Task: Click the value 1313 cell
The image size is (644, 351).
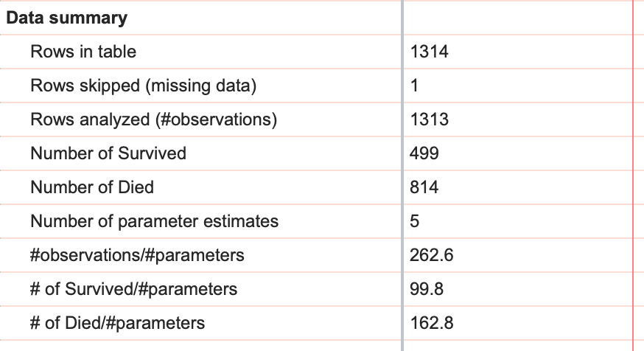Action: point(430,119)
